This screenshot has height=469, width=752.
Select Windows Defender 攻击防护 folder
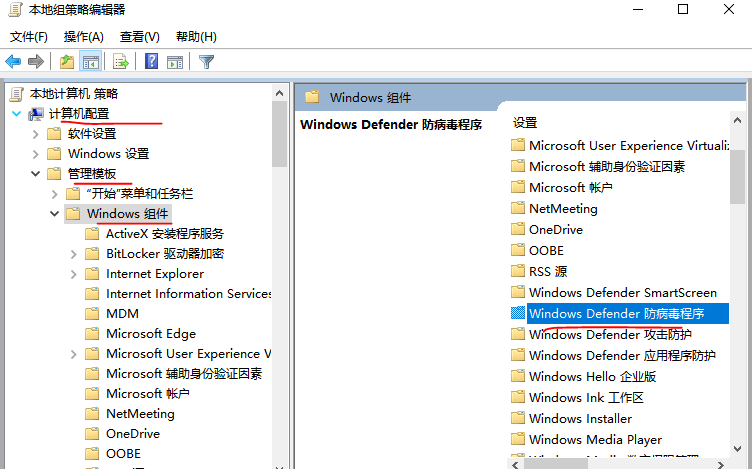610,334
